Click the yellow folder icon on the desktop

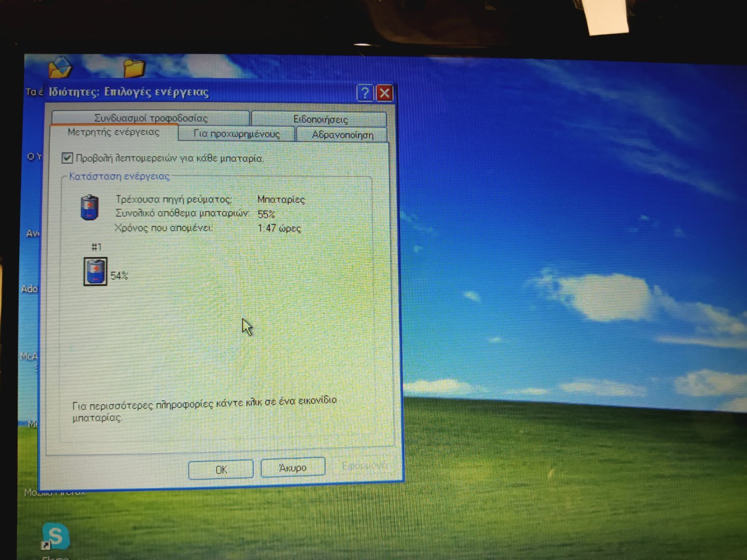coord(134,68)
